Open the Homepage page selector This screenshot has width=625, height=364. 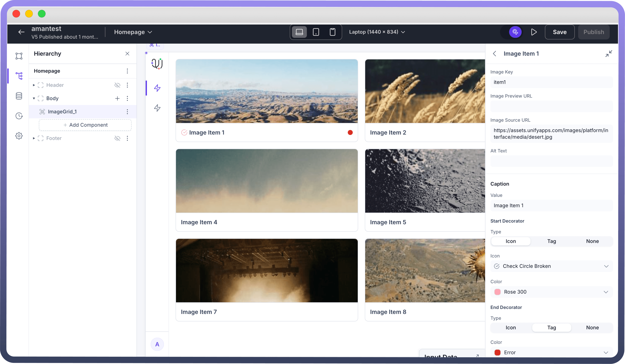(x=133, y=32)
